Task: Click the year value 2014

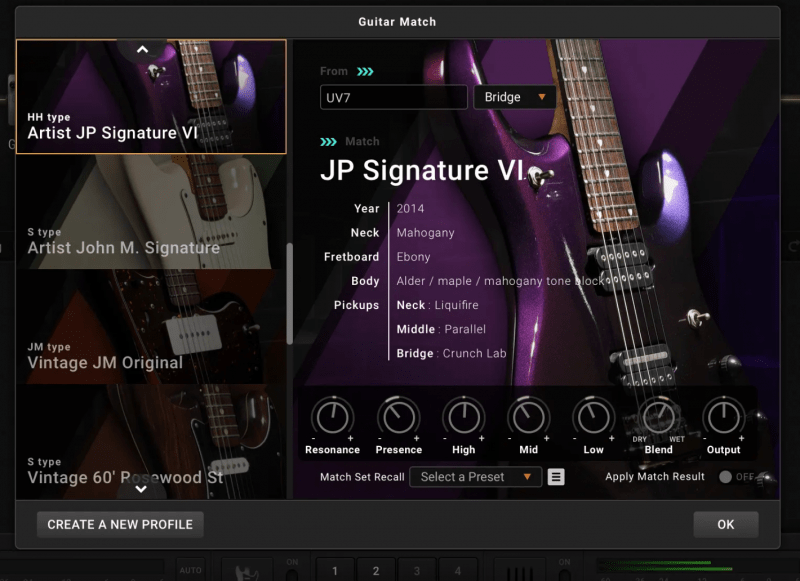Action: click(410, 209)
